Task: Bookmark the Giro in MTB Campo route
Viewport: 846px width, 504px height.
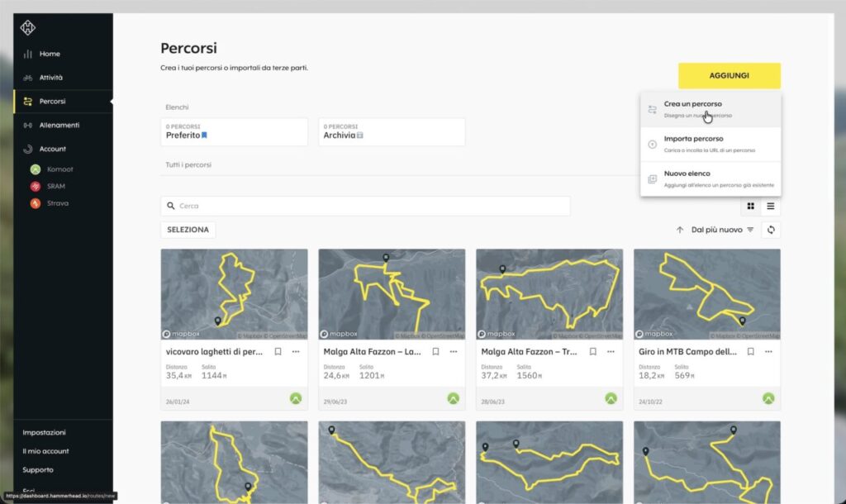Action: pos(750,351)
